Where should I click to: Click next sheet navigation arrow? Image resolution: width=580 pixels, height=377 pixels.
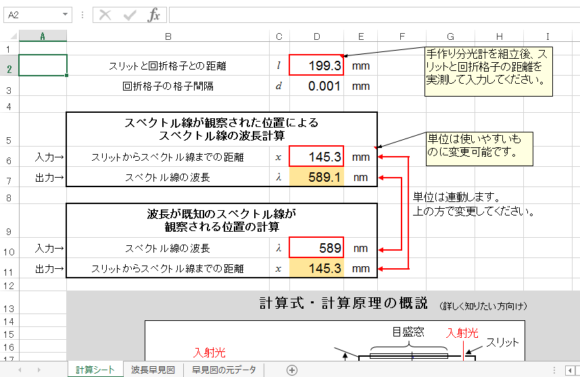[x=39, y=370]
